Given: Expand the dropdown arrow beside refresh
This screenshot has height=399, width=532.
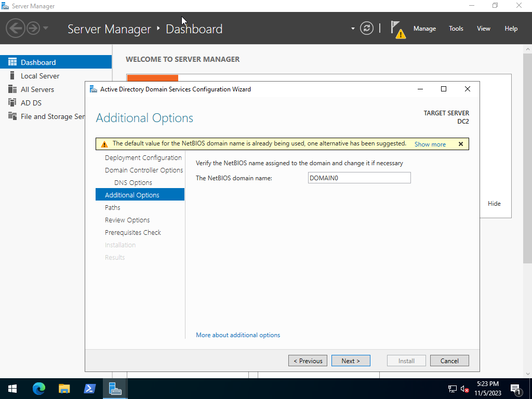Looking at the screenshot, I should [353, 29].
